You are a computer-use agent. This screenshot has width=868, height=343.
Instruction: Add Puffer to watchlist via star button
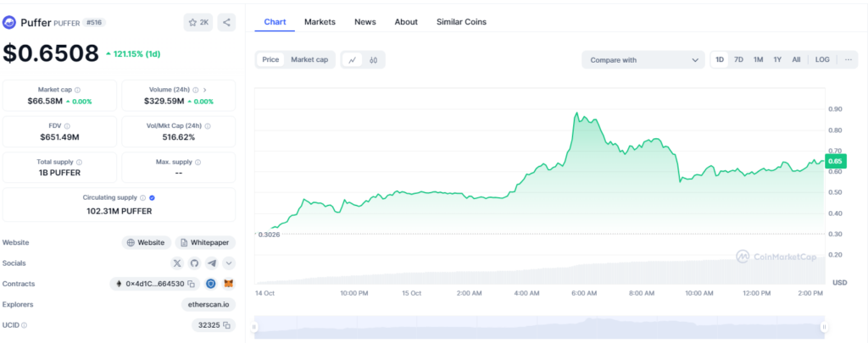(198, 23)
